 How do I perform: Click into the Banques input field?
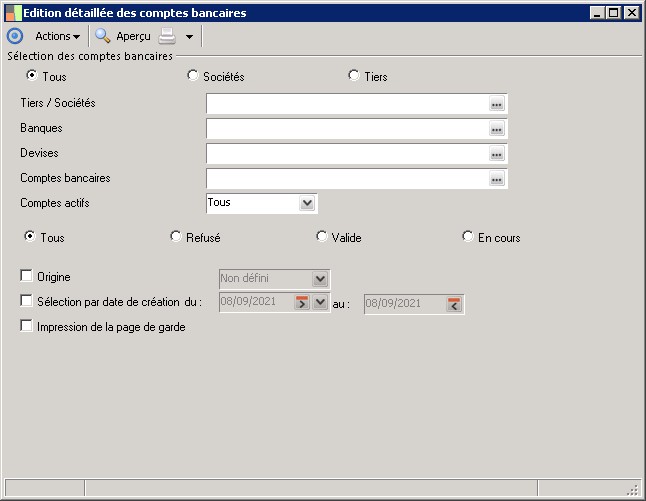point(346,129)
